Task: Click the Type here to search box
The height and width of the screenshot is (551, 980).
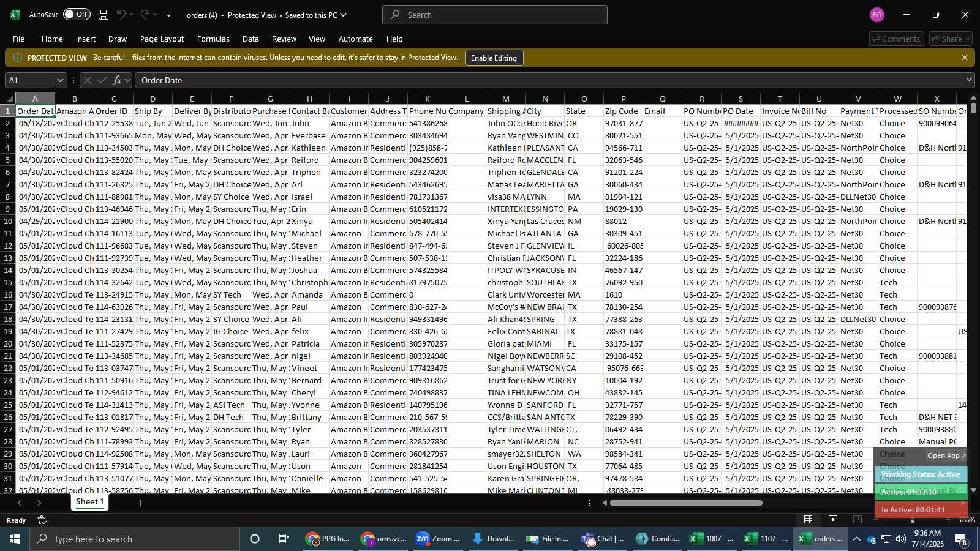Action: [x=135, y=539]
